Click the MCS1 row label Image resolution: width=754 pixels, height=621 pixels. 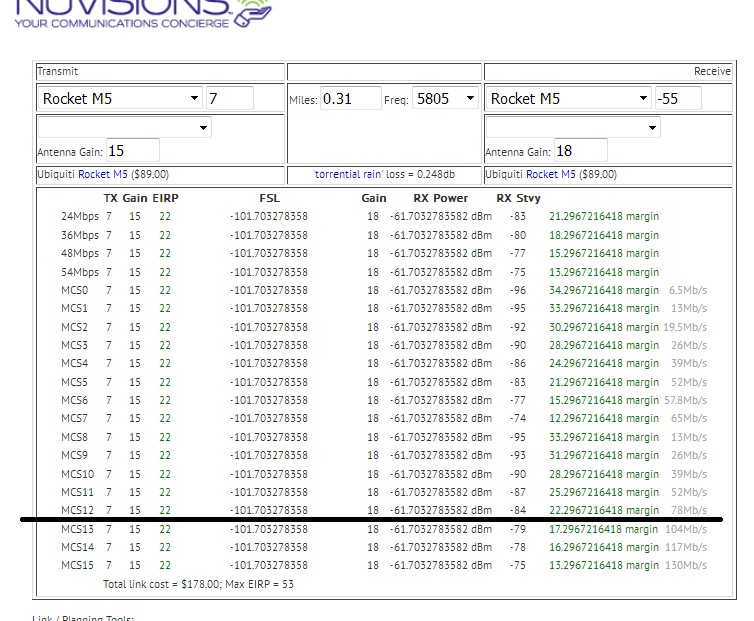click(x=75, y=308)
